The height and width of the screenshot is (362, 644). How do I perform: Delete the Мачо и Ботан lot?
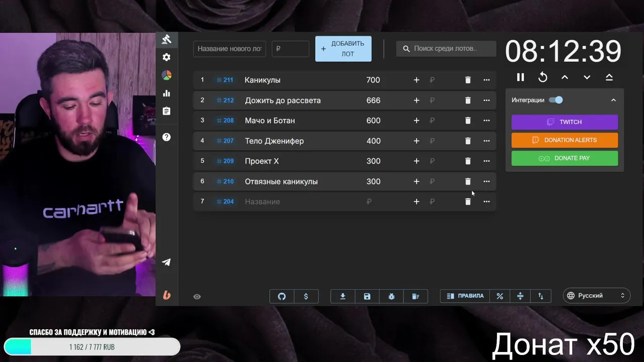[468, 121]
